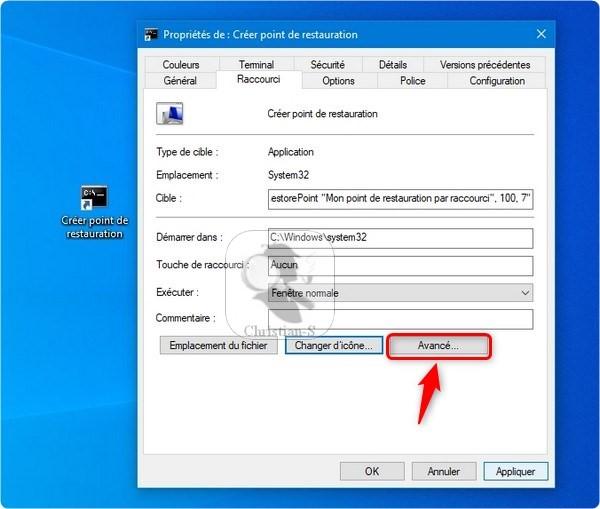
Task: Click the Appliquer button
Action: [515, 471]
